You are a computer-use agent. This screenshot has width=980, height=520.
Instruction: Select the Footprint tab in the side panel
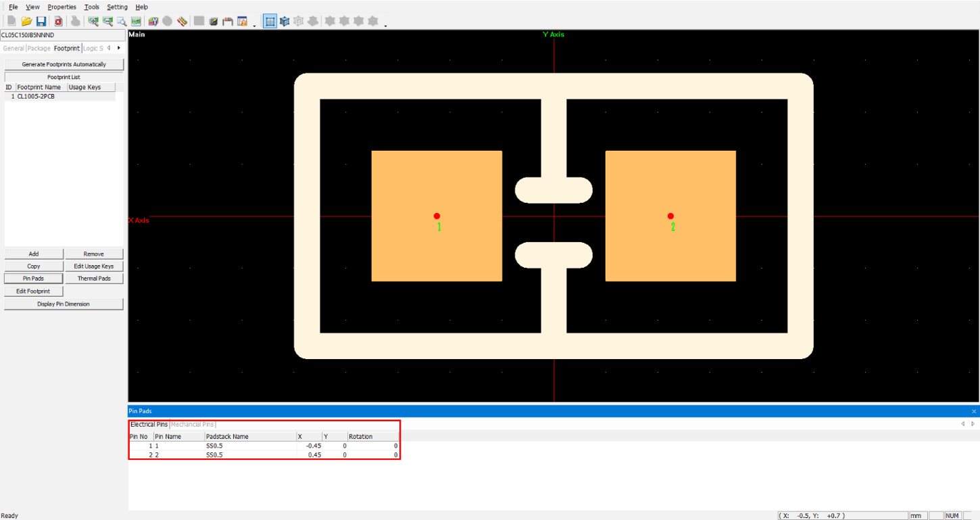coord(66,48)
